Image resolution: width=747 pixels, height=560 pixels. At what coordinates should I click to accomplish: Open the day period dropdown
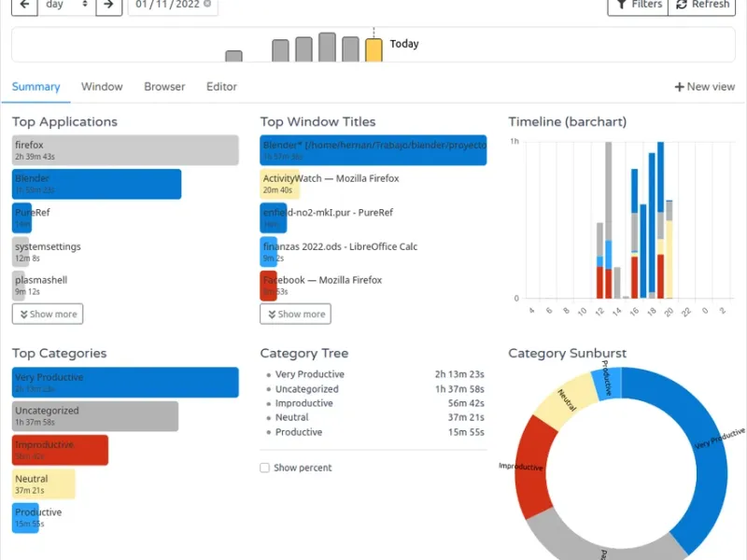[66, 6]
